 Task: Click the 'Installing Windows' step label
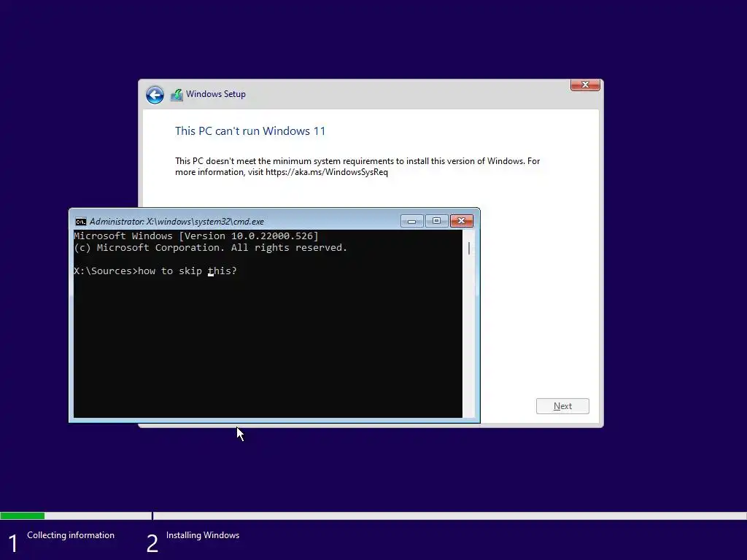203,535
